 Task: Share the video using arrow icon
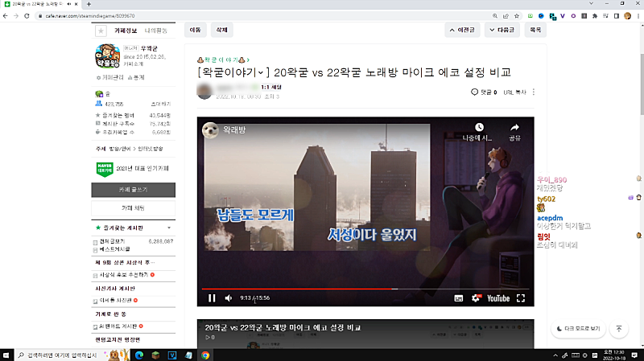point(514,128)
